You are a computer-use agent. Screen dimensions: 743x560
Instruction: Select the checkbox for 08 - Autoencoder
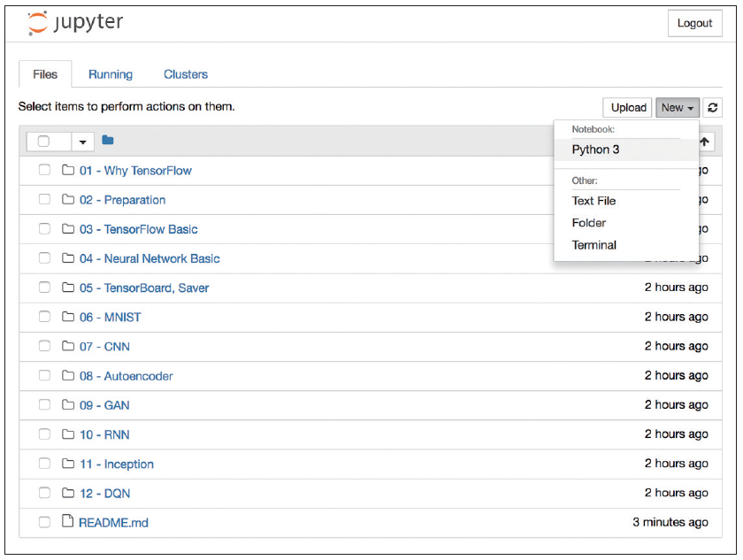[44, 375]
